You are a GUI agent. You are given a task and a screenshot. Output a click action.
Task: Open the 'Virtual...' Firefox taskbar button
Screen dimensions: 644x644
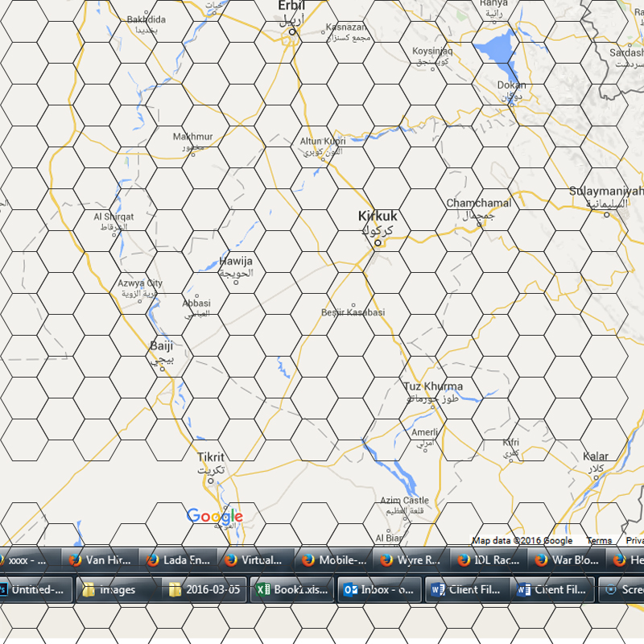(x=256, y=560)
